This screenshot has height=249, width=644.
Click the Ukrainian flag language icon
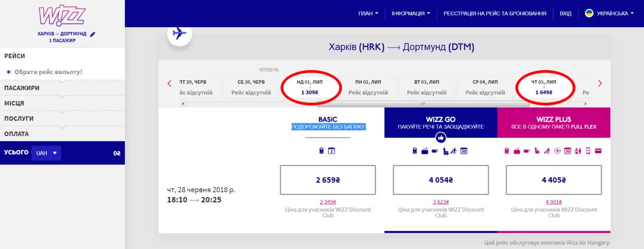click(589, 13)
